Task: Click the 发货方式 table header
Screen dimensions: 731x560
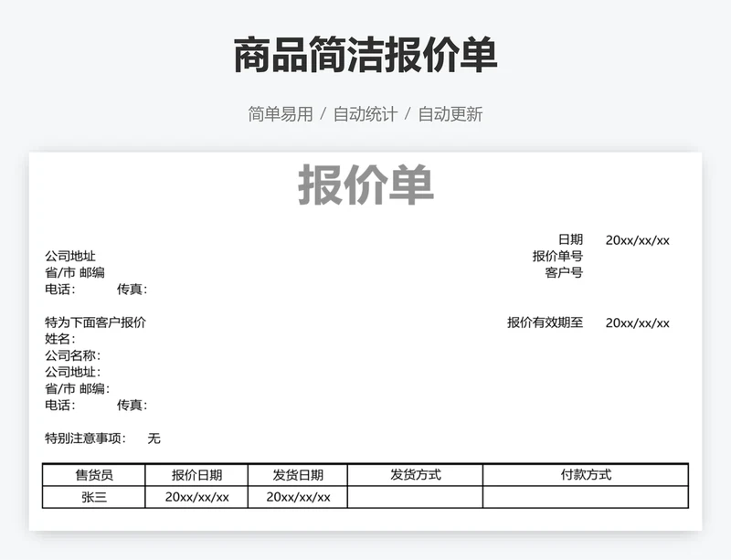Action: [x=416, y=475]
